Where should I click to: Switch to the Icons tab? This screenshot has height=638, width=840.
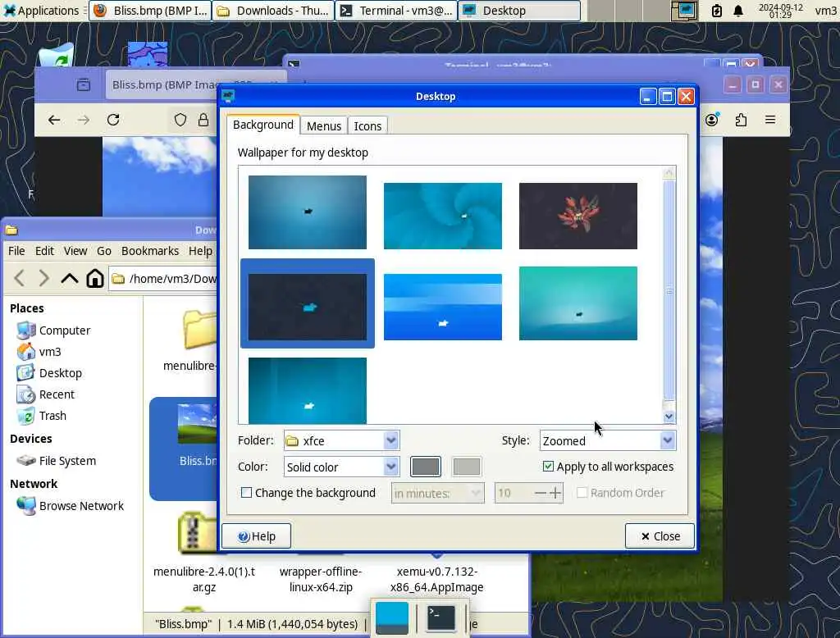point(367,126)
